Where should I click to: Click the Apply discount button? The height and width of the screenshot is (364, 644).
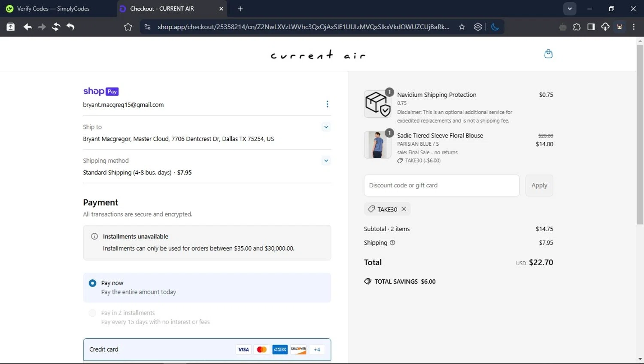tap(539, 185)
